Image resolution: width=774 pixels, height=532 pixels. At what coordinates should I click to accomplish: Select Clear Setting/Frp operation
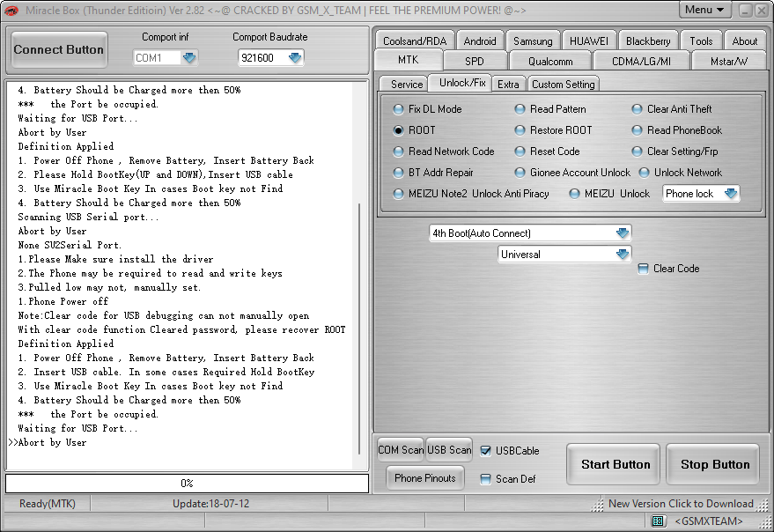[636, 151]
